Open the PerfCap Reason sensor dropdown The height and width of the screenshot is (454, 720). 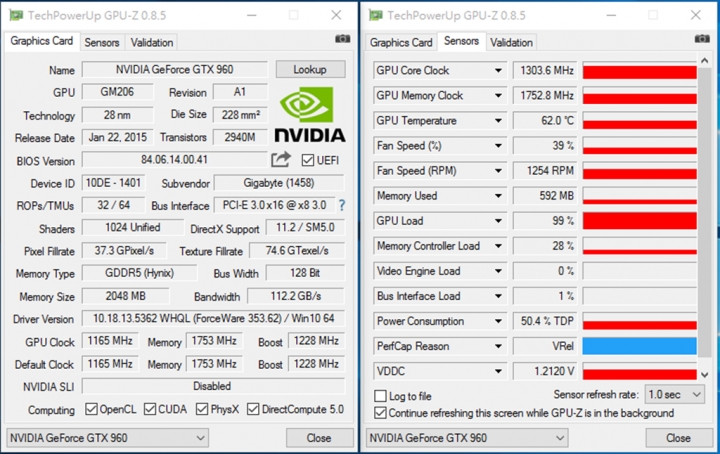498,346
